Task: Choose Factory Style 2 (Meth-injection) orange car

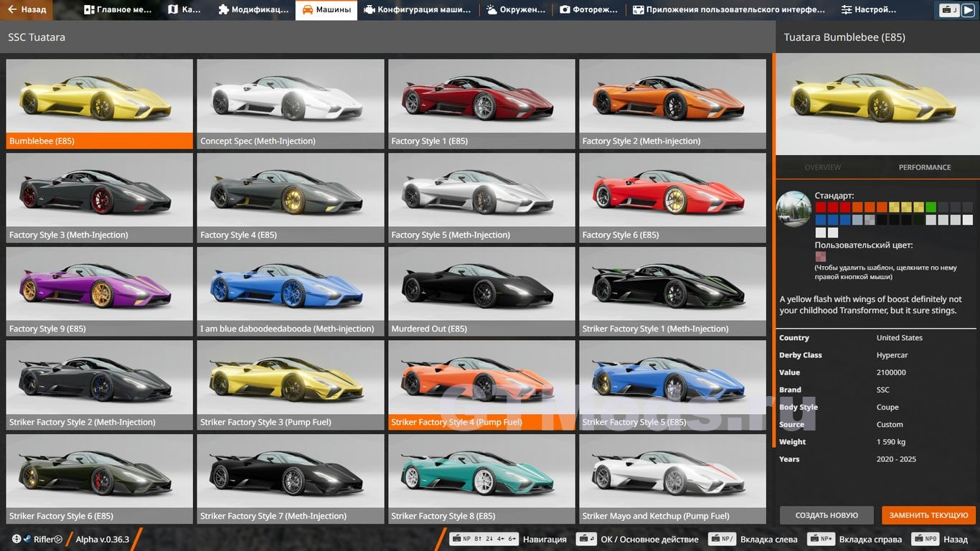Action: 672,103
